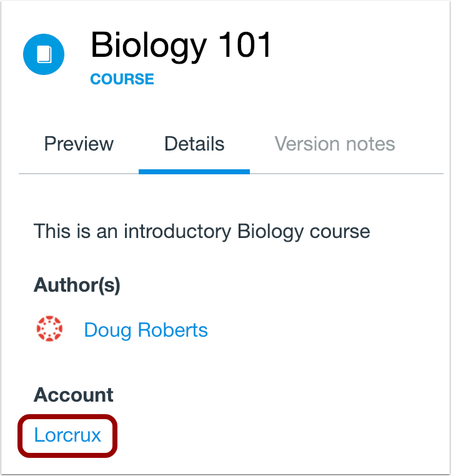Click the blue COURSE type label
The height and width of the screenshot is (476, 451).
click(x=122, y=79)
